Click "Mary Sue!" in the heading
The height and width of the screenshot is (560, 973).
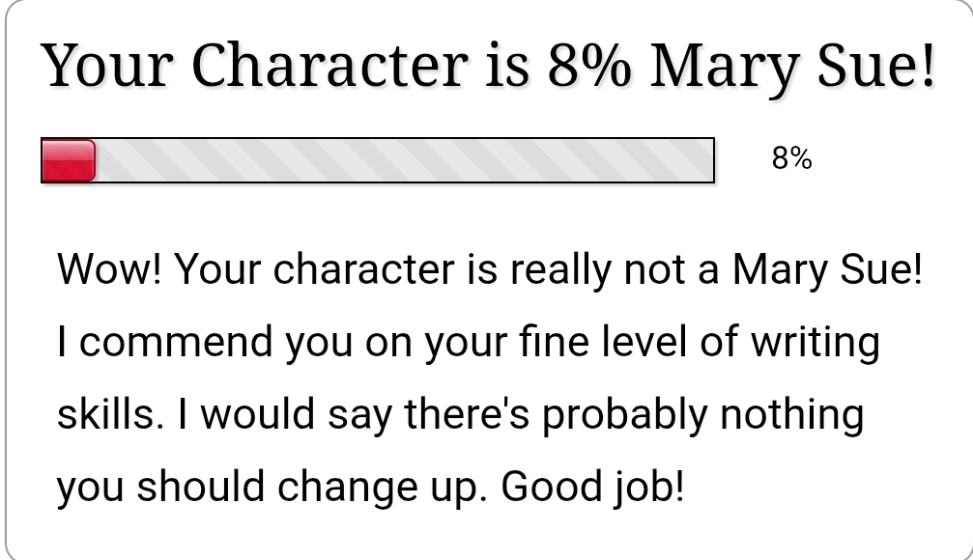[792, 65]
